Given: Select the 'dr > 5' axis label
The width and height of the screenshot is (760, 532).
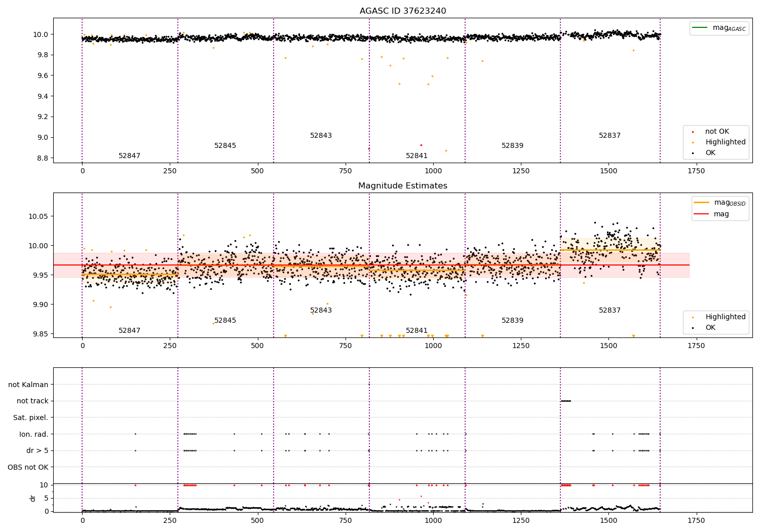Looking at the screenshot, I should 37,450.
